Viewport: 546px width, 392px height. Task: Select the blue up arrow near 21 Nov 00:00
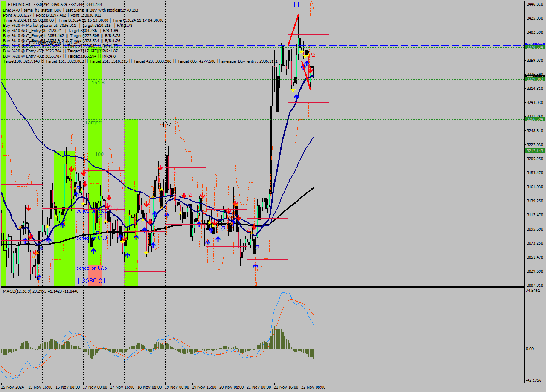(255, 266)
